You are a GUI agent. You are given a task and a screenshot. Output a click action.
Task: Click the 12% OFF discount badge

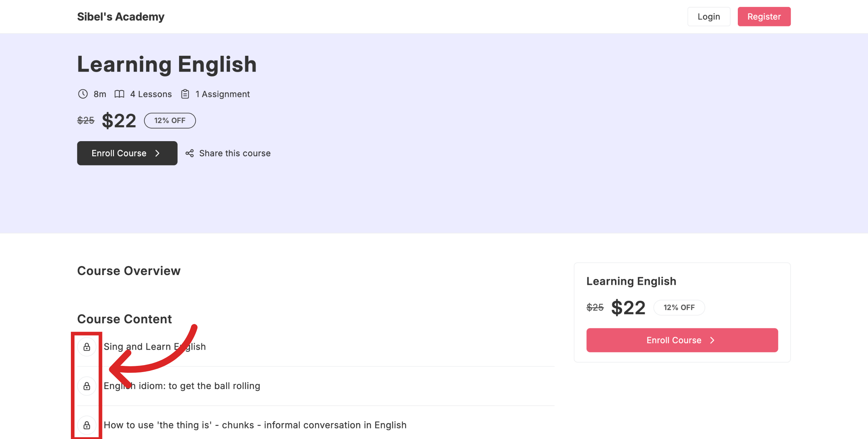click(170, 120)
